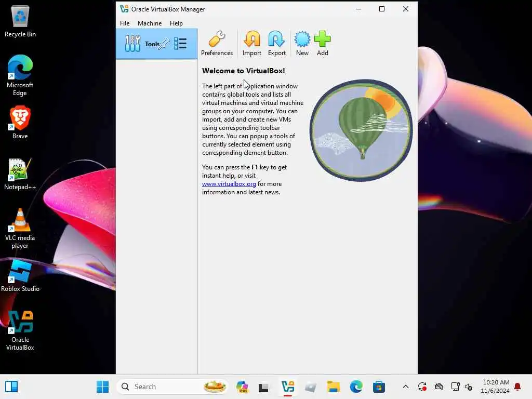This screenshot has height=399, width=532.
Task: Open the File menu
Action: pos(125,23)
